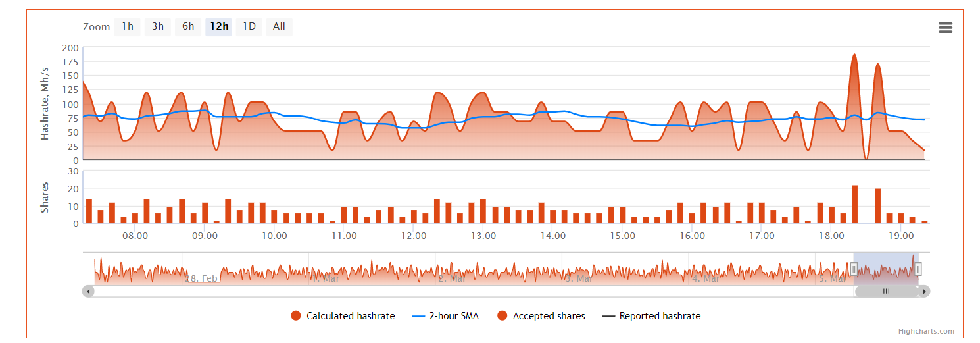The image size is (980, 343).
Task: Show All data zoom range
Action: [280, 27]
